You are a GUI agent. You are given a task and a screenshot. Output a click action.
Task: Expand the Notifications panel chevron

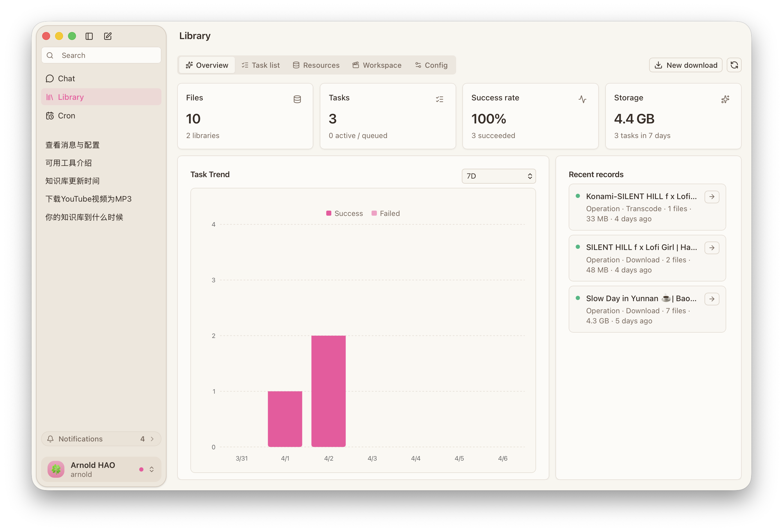(x=152, y=439)
